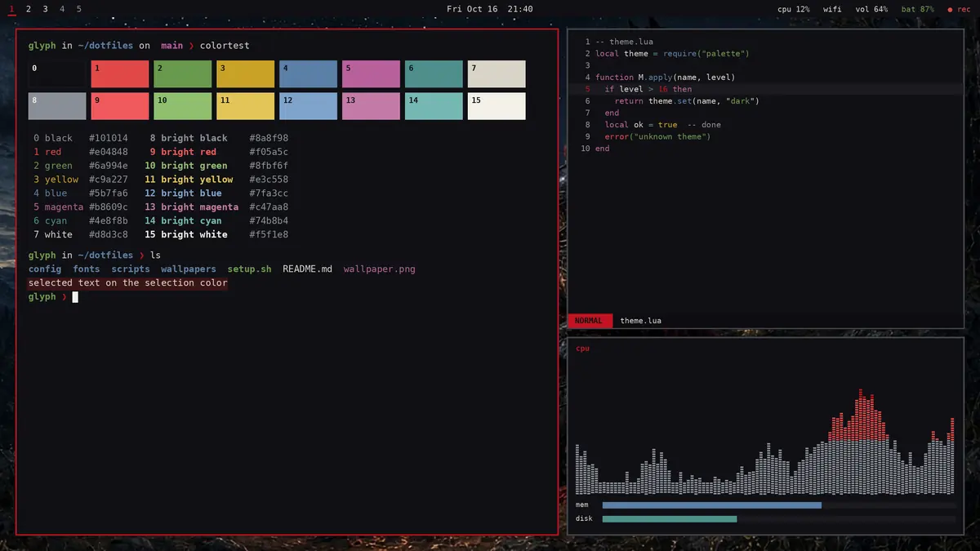Click the wallpapers directory in ls output
Screen dimensions: 980x551
[x=189, y=269]
